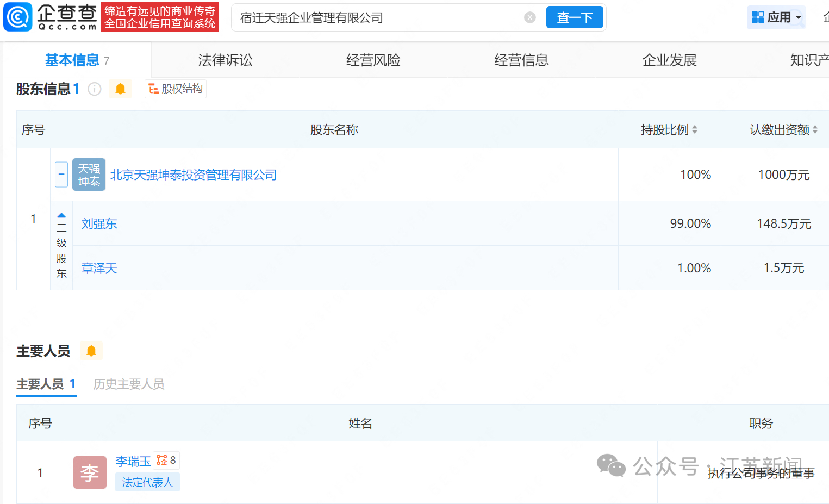Click the bell alert icon beside 主要人员
The width and height of the screenshot is (829, 504).
click(x=91, y=351)
